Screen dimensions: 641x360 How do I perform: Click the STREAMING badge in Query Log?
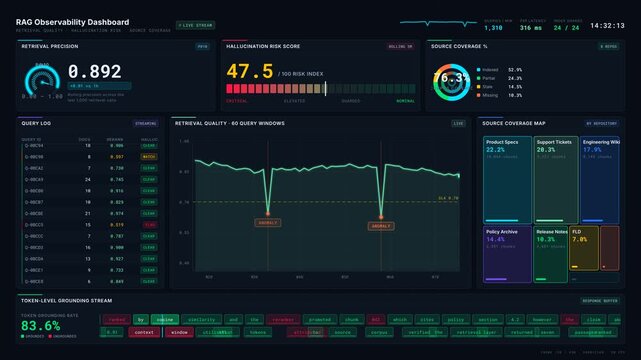click(x=146, y=123)
